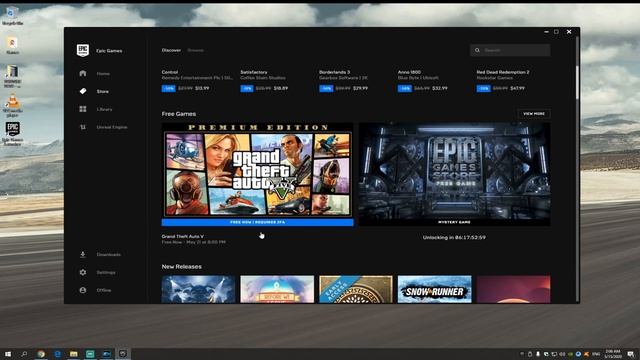Click the Epic Games logo in sidebar
The image size is (640, 360).
(x=83, y=50)
